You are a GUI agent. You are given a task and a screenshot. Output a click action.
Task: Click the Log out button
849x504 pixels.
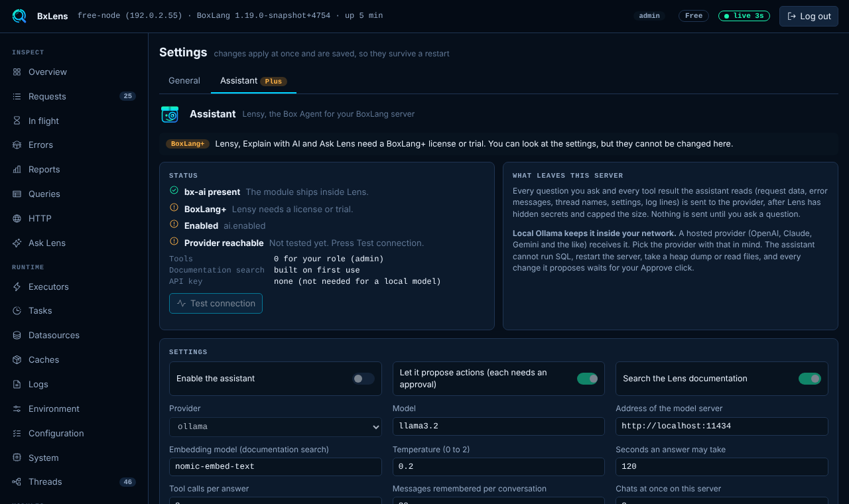point(809,16)
